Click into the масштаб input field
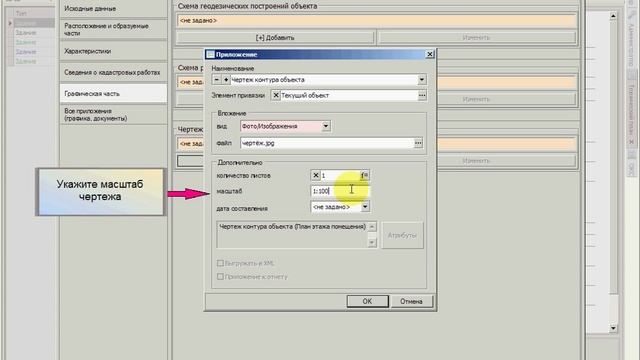Screen dimensions: 640x360 (339, 191)
